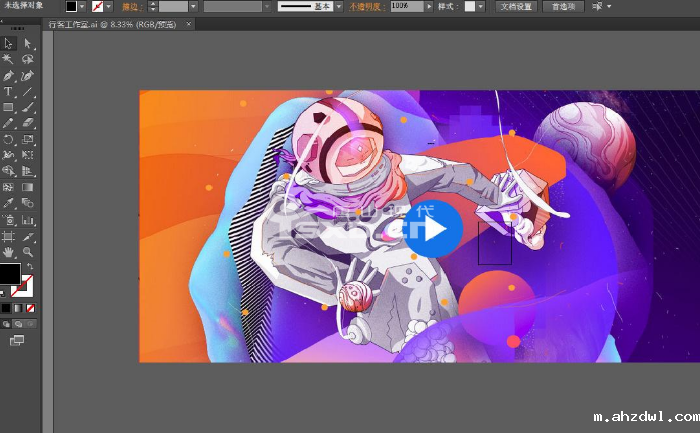Select the Lasso tool
The height and width of the screenshot is (433, 700).
[x=28, y=59]
